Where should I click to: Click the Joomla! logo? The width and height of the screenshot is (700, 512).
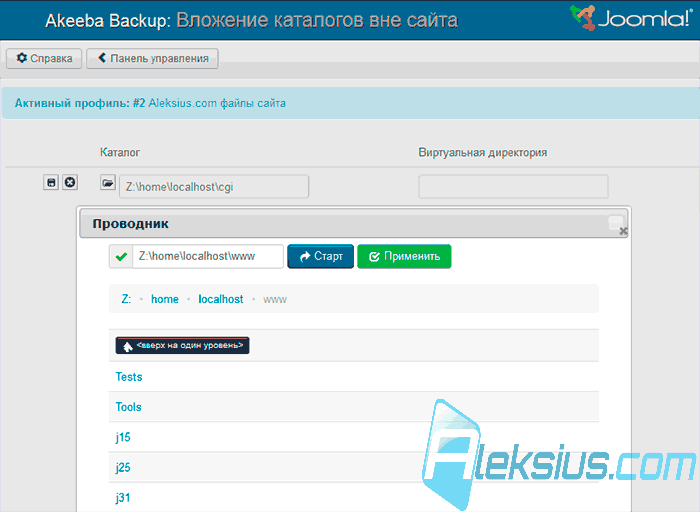[x=631, y=18]
